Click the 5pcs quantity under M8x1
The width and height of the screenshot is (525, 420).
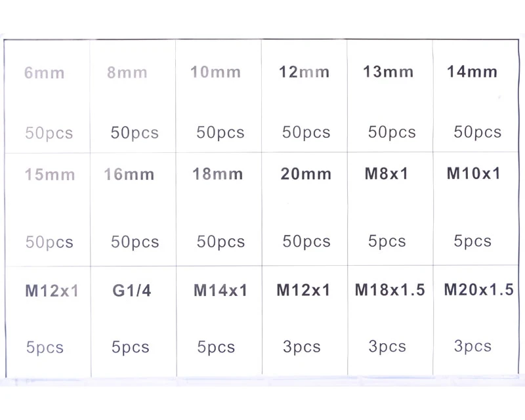point(387,241)
